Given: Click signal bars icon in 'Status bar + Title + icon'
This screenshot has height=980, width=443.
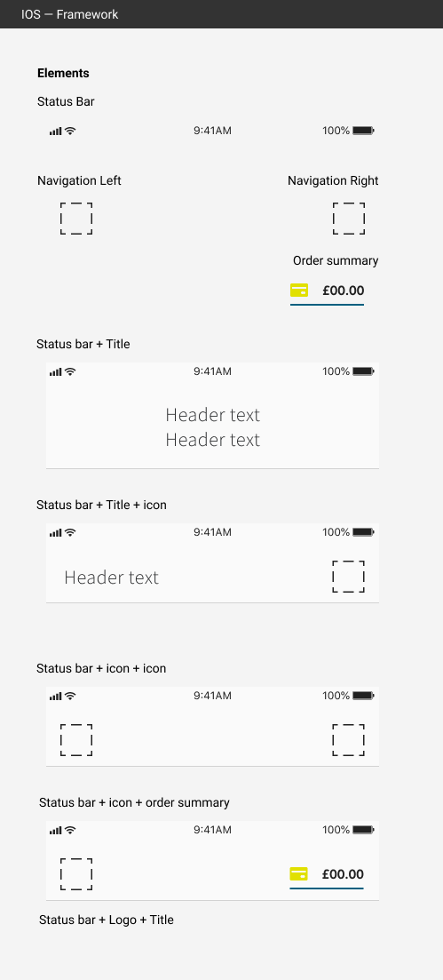Looking at the screenshot, I should 56,532.
